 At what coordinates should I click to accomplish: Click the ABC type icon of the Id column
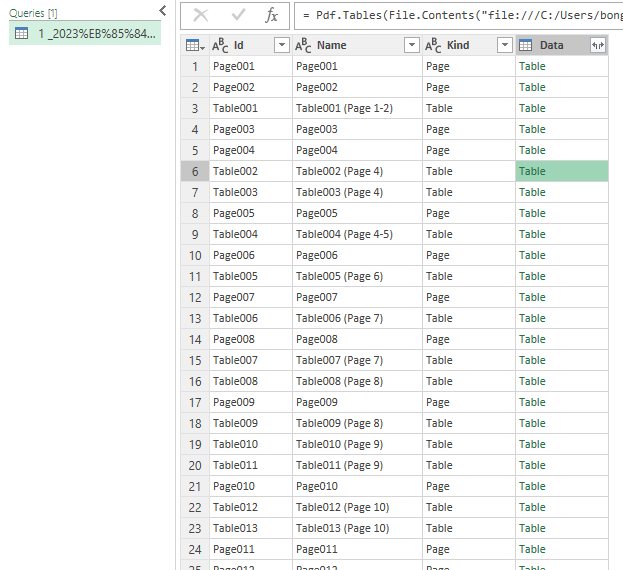[x=220, y=45]
